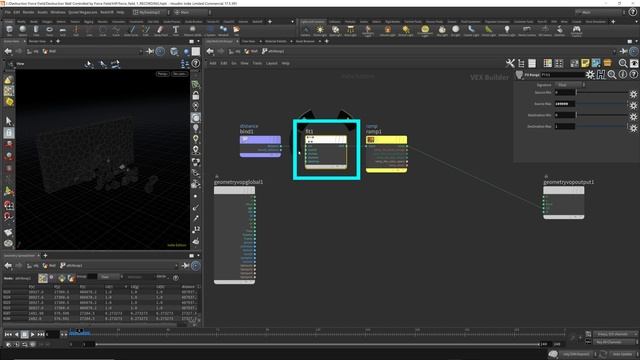Open the File menu
640x360 pixels.
point(8,12)
